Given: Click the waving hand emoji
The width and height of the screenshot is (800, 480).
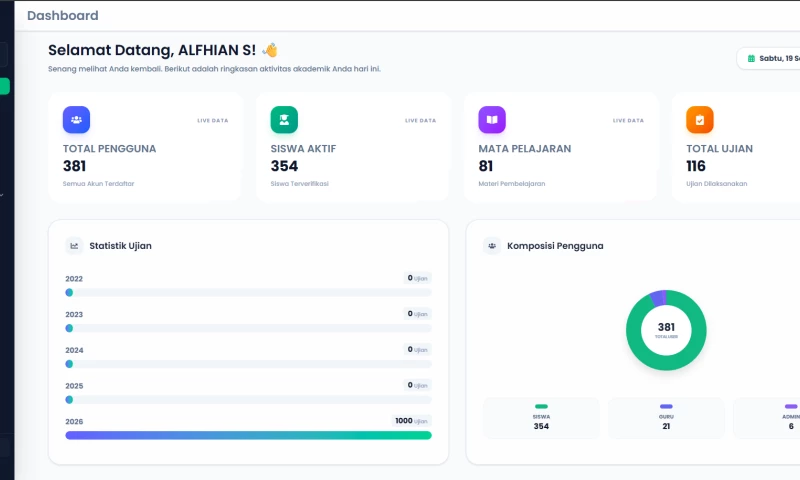Looking at the screenshot, I should pos(270,50).
